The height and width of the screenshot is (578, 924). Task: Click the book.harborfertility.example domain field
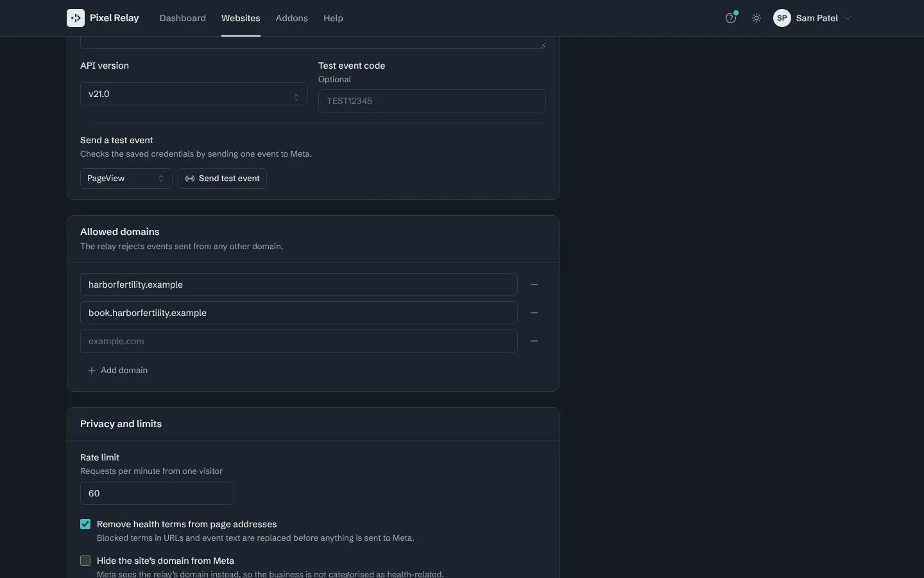click(299, 313)
